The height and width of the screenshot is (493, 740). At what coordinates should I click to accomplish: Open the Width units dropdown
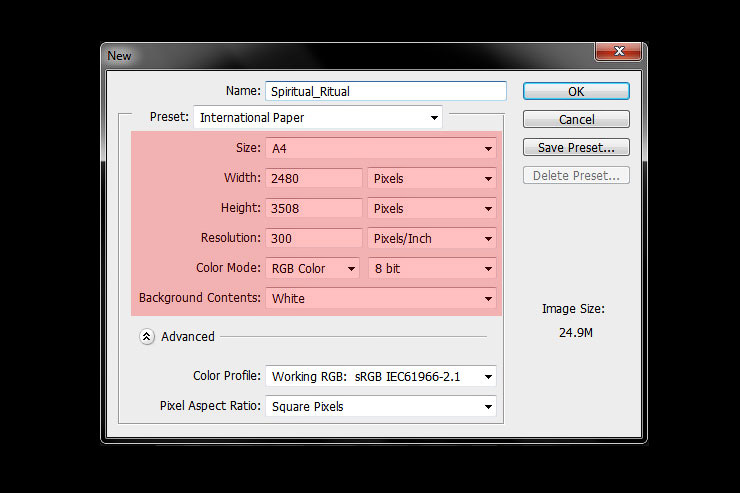pos(432,179)
